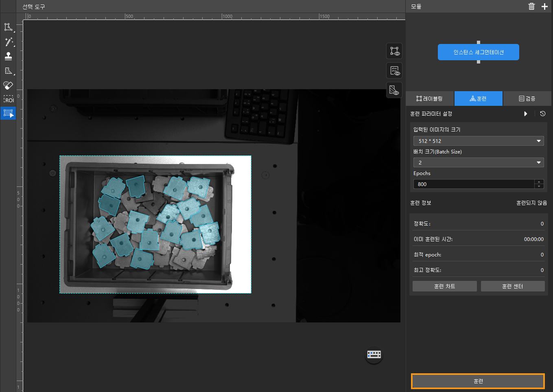Toggle mask visibility eye icon

click(394, 90)
